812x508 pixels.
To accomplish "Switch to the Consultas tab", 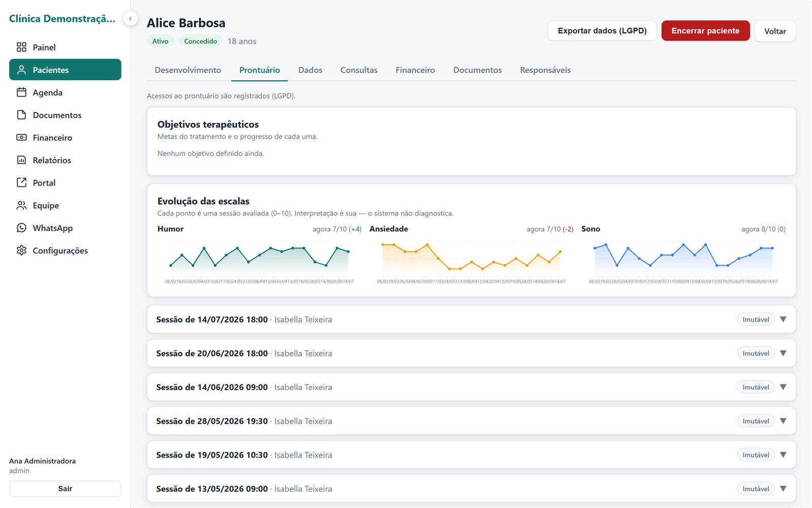I will 359,70.
